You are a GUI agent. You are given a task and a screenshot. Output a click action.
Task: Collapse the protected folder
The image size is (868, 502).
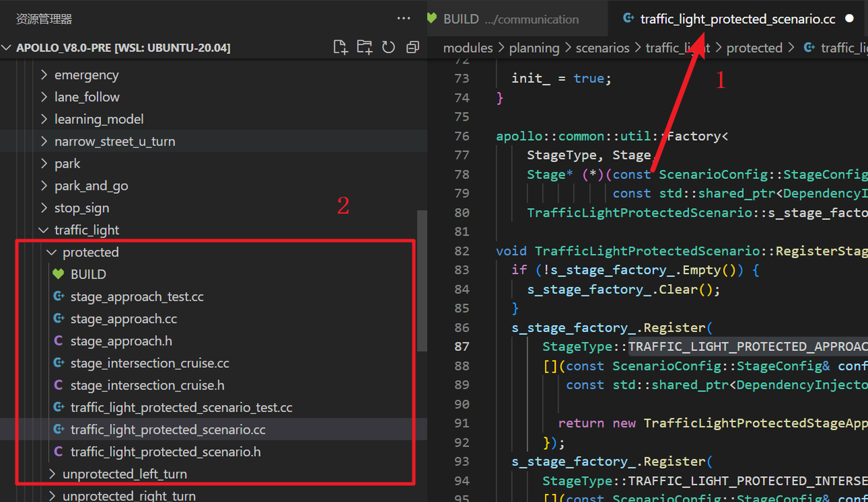click(90, 252)
